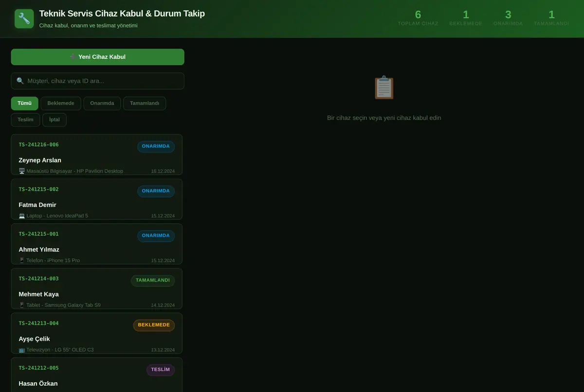Click laptop icon on Fatma Demir card
Screen dimensions: 584x392
pyautogui.click(x=22, y=216)
